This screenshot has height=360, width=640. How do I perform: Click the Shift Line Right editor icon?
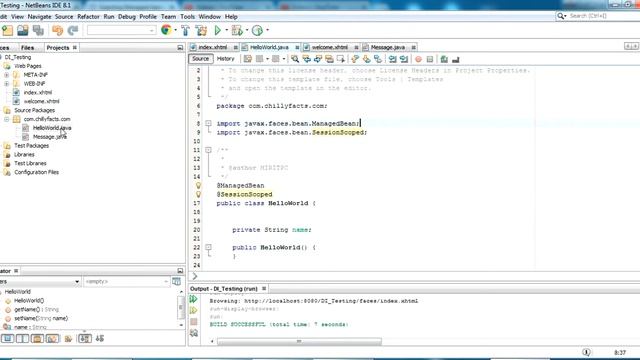coord(404,59)
